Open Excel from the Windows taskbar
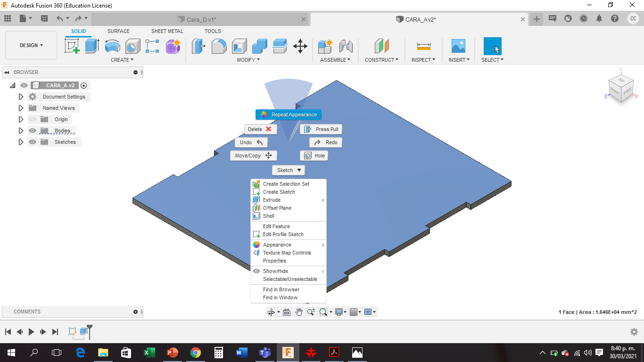Viewport: 644px width, 362px height. 149,353
